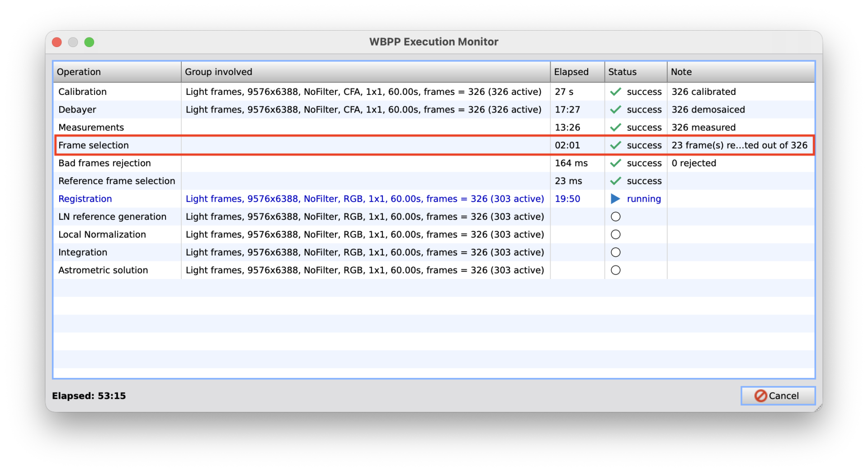
Task: Click the Debayer success checkmark icon
Action: (615, 109)
